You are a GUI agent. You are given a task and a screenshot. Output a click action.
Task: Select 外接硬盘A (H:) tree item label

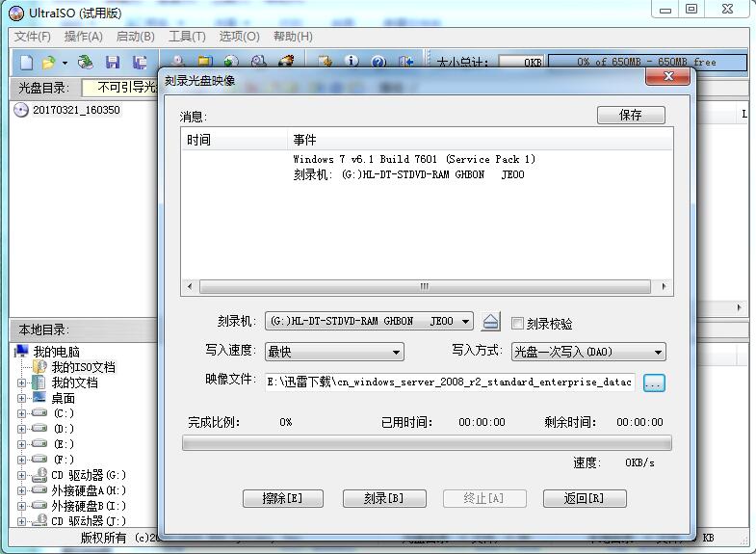click(x=89, y=490)
